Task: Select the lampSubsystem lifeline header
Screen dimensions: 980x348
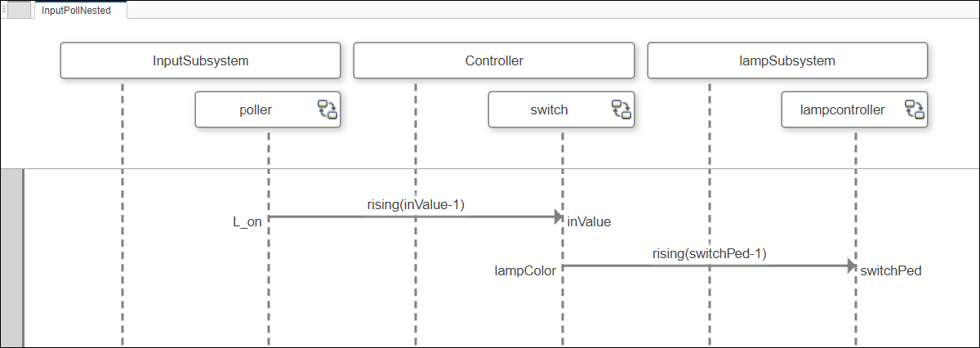Action: coord(787,61)
